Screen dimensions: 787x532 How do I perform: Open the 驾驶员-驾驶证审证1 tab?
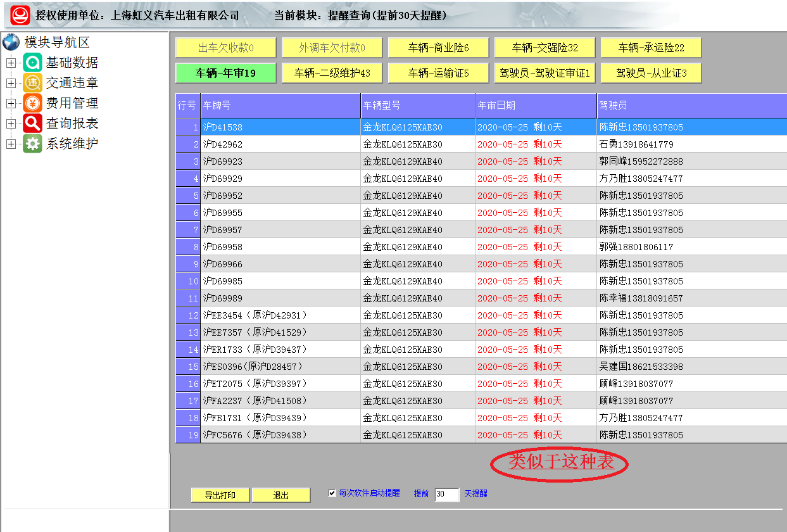(545, 73)
